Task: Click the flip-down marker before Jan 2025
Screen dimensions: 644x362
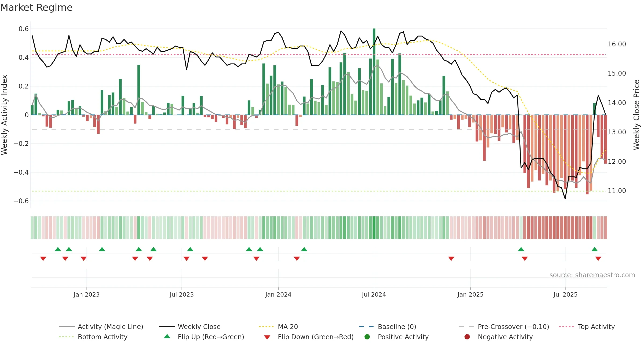Action: coord(451,258)
